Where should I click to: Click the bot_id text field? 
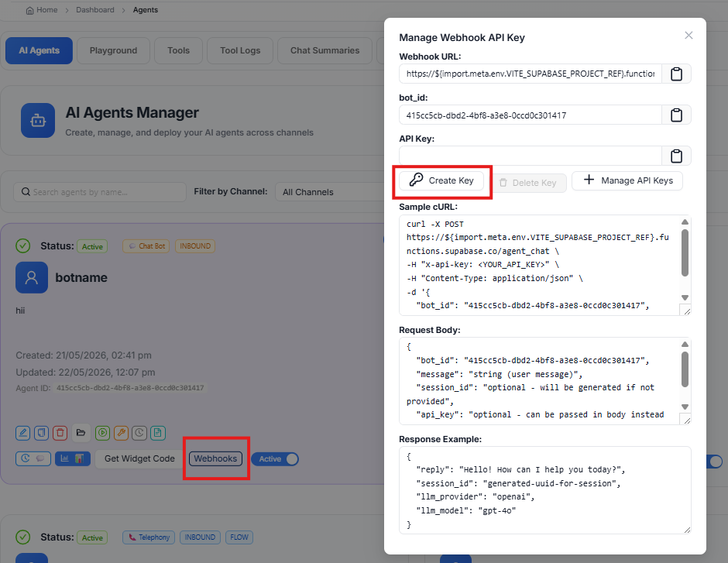531,115
